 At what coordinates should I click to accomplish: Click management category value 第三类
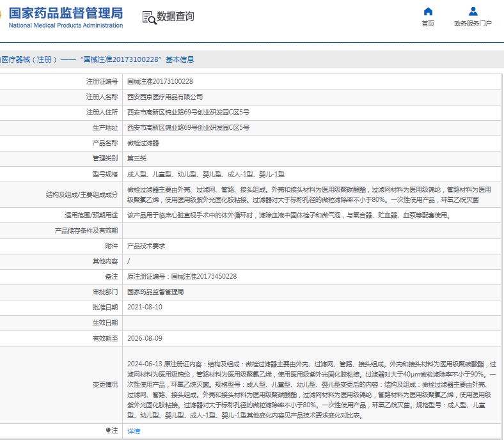[x=137, y=159]
